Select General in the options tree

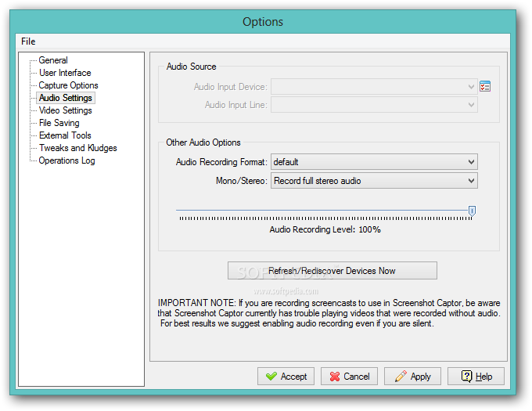click(53, 60)
